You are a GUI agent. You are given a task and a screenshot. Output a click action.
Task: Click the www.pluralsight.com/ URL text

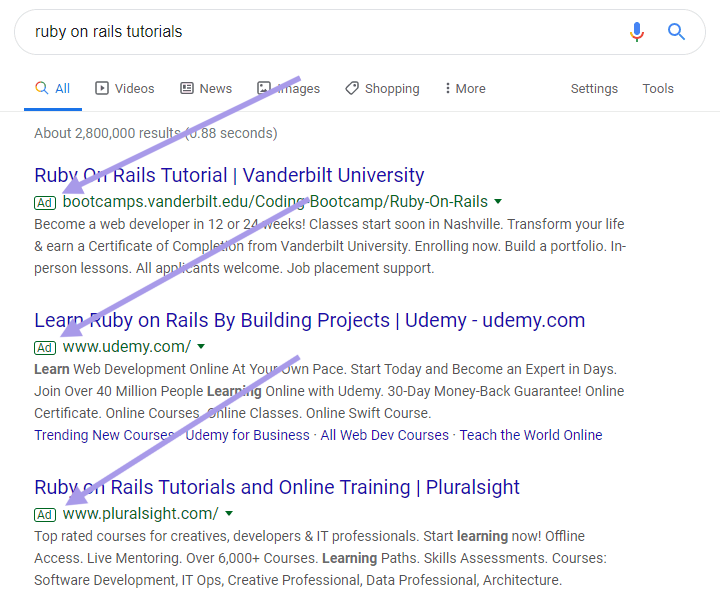141,514
